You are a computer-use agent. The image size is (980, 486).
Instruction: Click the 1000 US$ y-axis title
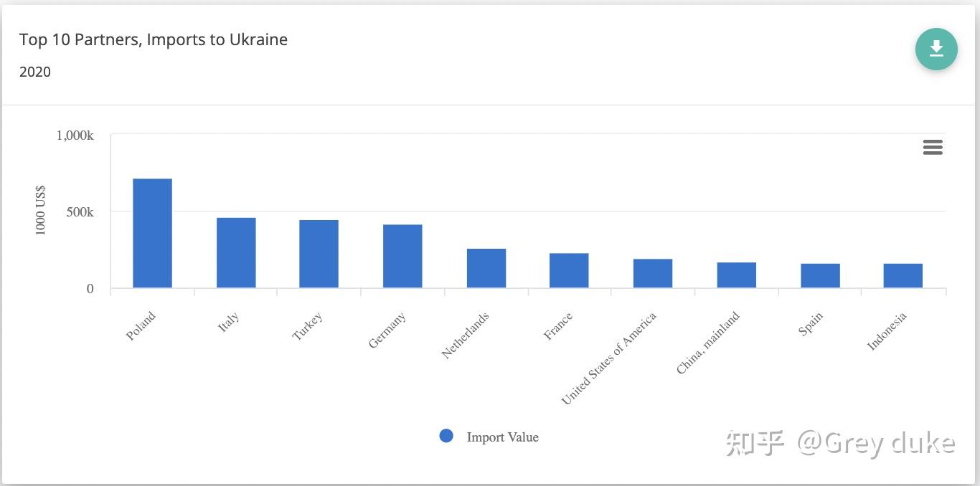[40, 210]
